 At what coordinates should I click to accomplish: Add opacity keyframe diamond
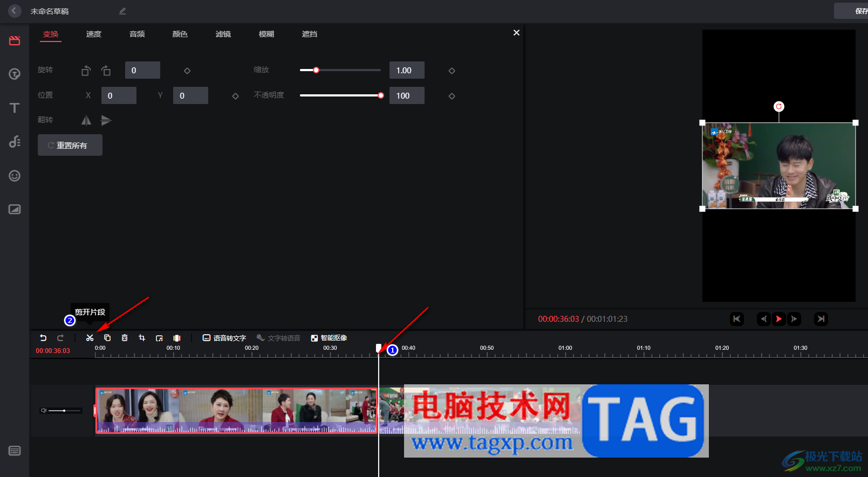tap(452, 96)
